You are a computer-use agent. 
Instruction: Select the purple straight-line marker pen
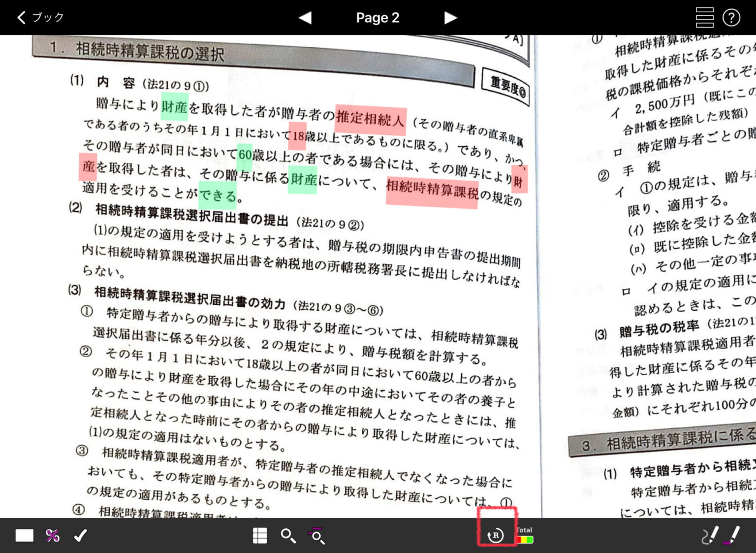point(732,535)
